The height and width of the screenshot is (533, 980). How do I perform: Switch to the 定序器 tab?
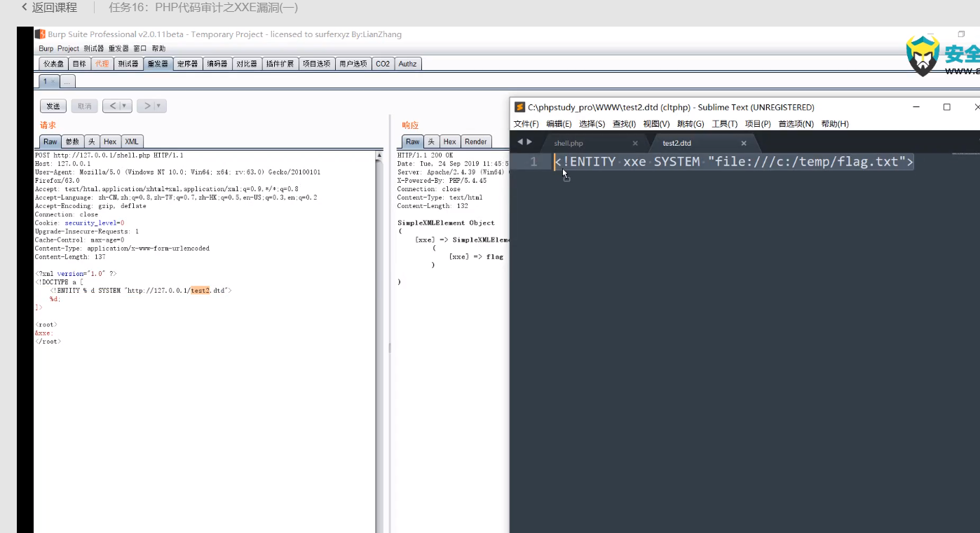click(x=187, y=64)
